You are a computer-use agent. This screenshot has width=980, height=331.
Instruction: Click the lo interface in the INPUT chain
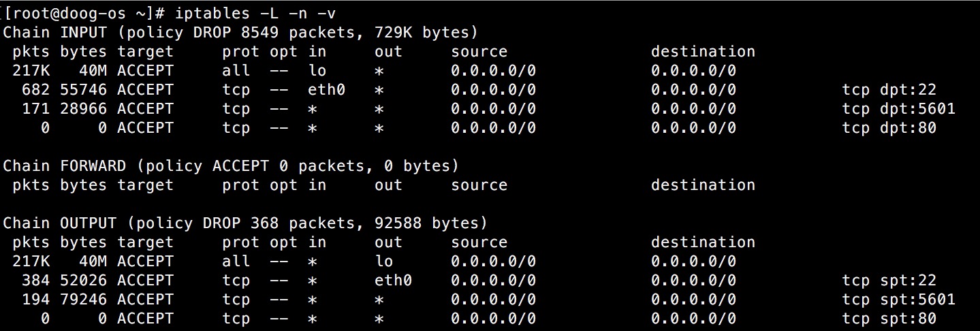coord(317,70)
